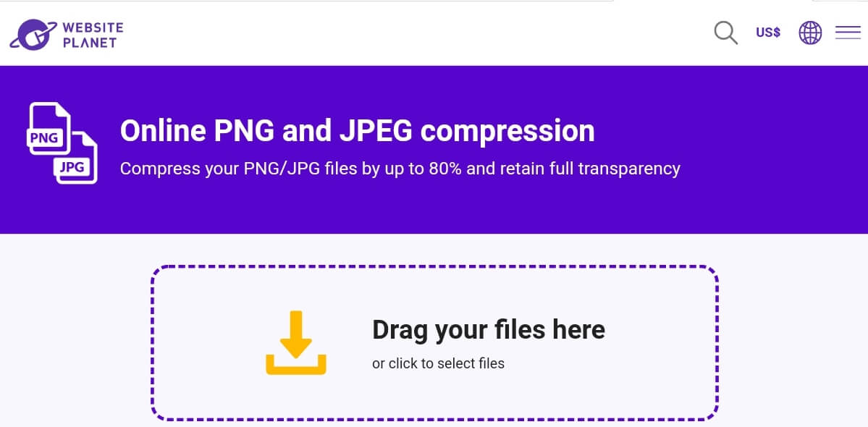Click the "Drag your files here" heading
This screenshot has width=868, height=427.
pyautogui.click(x=488, y=329)
